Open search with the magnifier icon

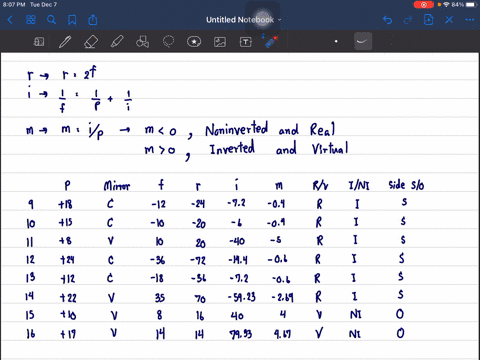[51, 20]
